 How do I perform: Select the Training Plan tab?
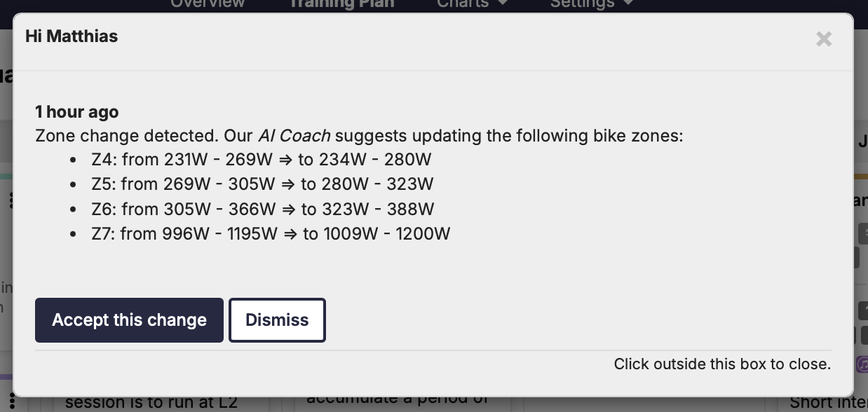(x=341, y=4)
